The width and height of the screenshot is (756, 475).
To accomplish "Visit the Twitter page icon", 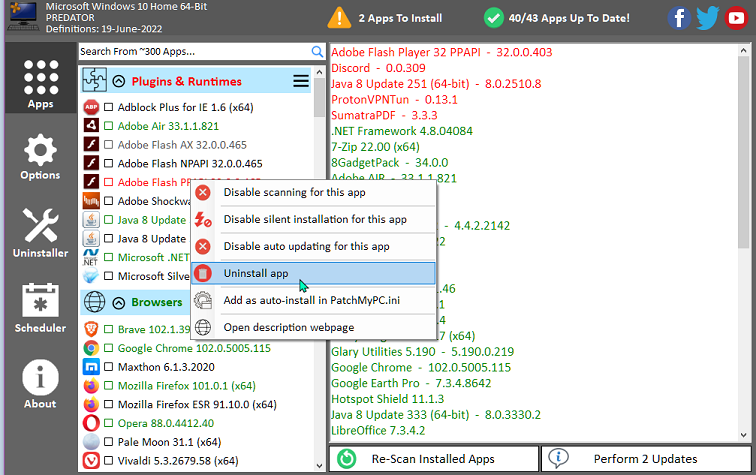I will click(x=707, y=18).
